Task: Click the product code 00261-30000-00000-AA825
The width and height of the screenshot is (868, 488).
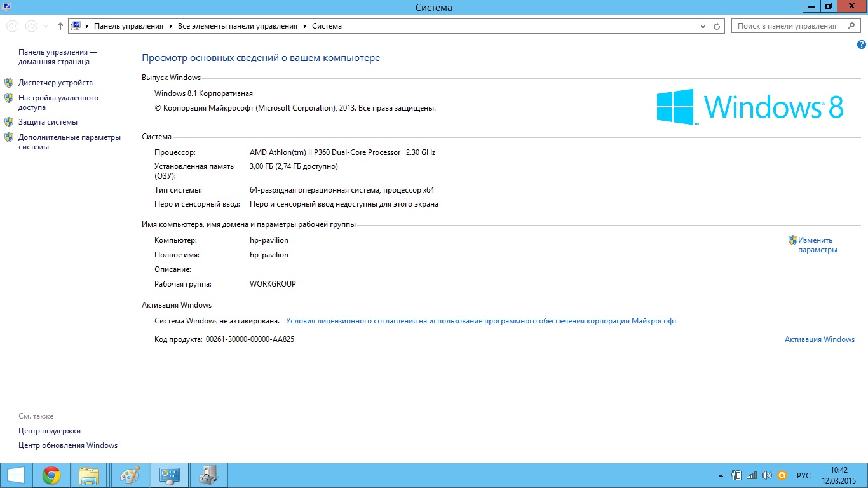Action: pos(250,339)
